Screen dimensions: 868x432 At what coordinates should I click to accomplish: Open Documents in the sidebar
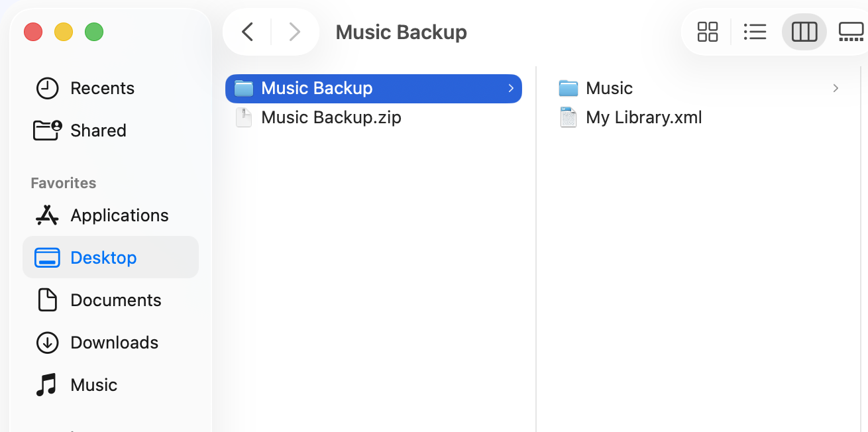[115, 300]
